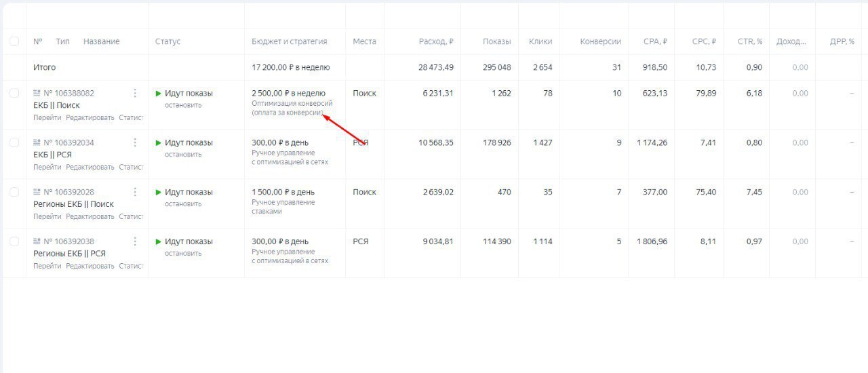The image size is (868, 373).
Task: Sort by CPC, ₽ column header
Action: (704, 41)
